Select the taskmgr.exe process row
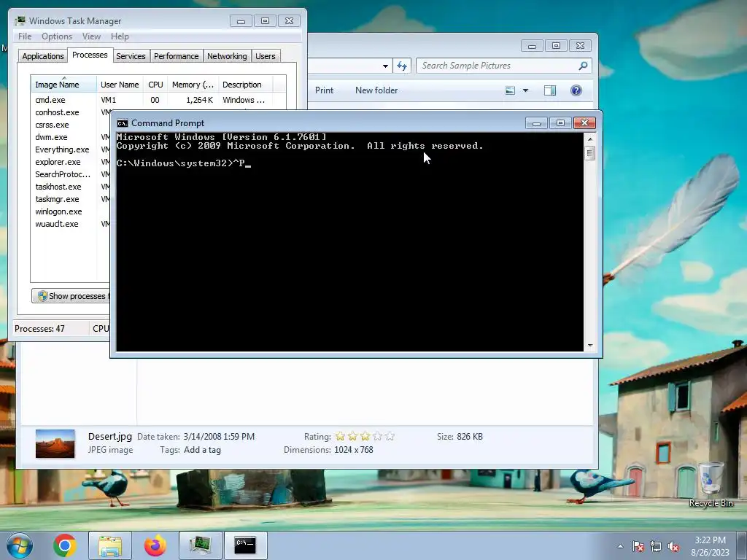747x560 pixels. [71, 199]
